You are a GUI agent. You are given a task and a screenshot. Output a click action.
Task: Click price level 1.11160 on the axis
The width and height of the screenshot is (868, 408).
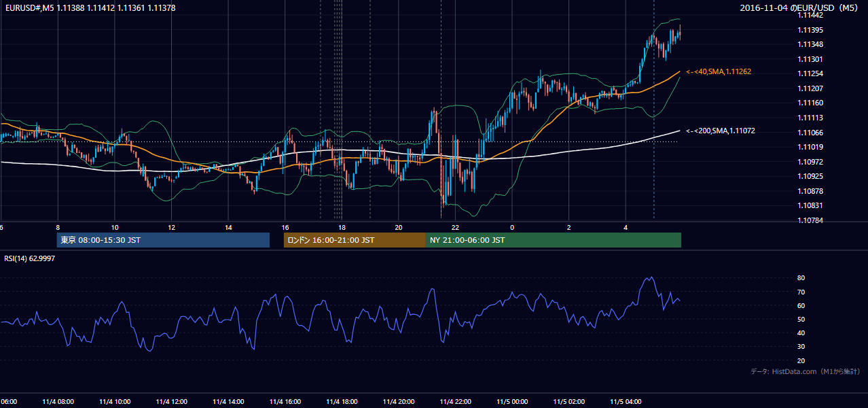[x=810, y=103]
